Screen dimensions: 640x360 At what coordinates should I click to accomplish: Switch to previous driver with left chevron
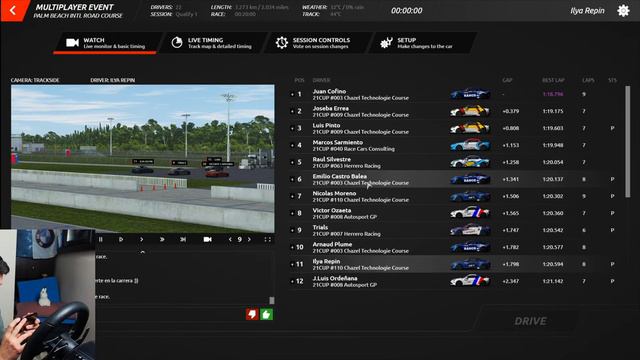230,240
